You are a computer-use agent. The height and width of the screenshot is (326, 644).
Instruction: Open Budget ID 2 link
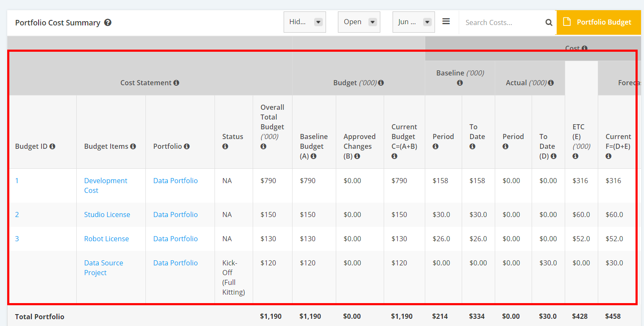click(17, 215)
